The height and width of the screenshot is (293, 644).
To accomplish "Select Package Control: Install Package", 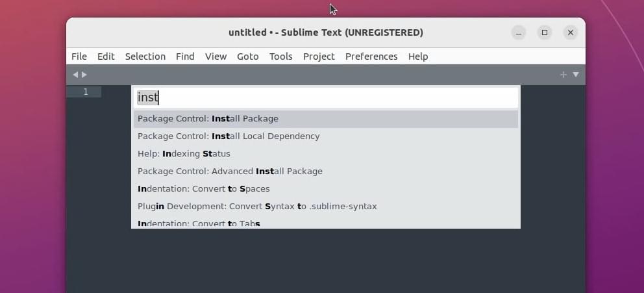I will pos(326,119).
